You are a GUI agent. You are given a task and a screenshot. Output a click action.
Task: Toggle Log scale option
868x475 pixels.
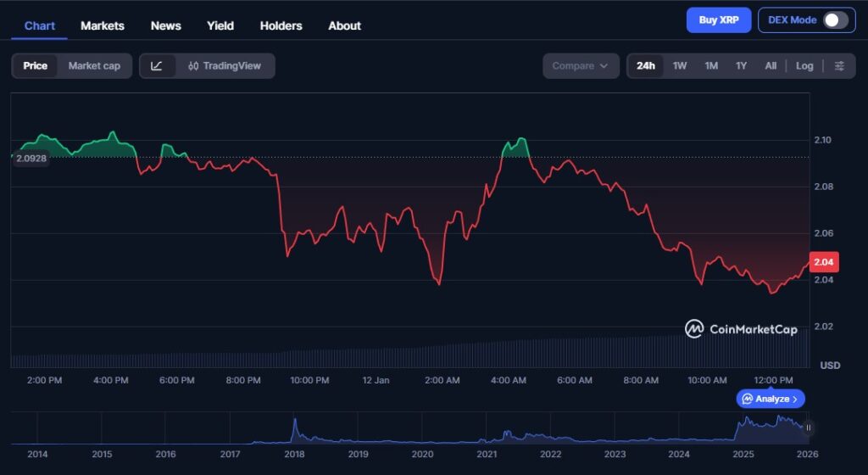(804, 66)
